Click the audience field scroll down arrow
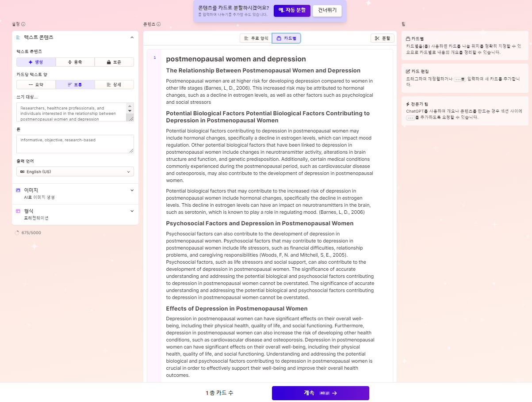The height and width of the screenshot is (402, 532). pos(130,111)
